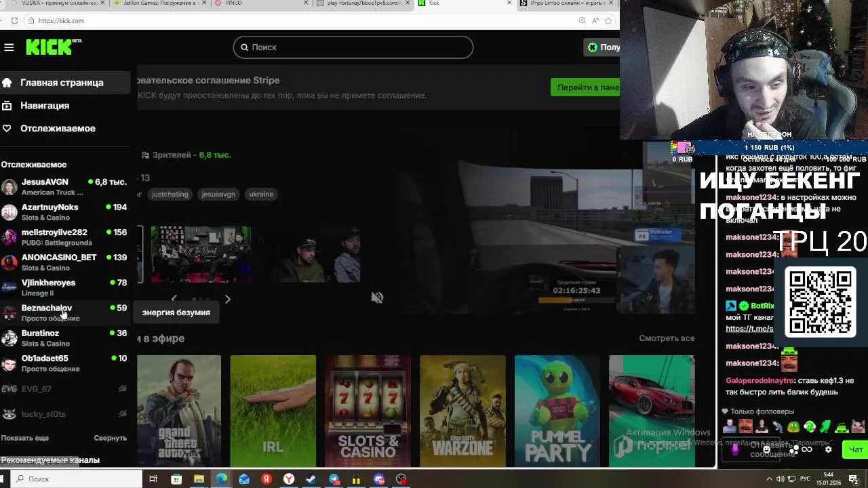Open the notification center in the system tray
Image resolution: width=868 pixels, height=488 pixels.
854,479
